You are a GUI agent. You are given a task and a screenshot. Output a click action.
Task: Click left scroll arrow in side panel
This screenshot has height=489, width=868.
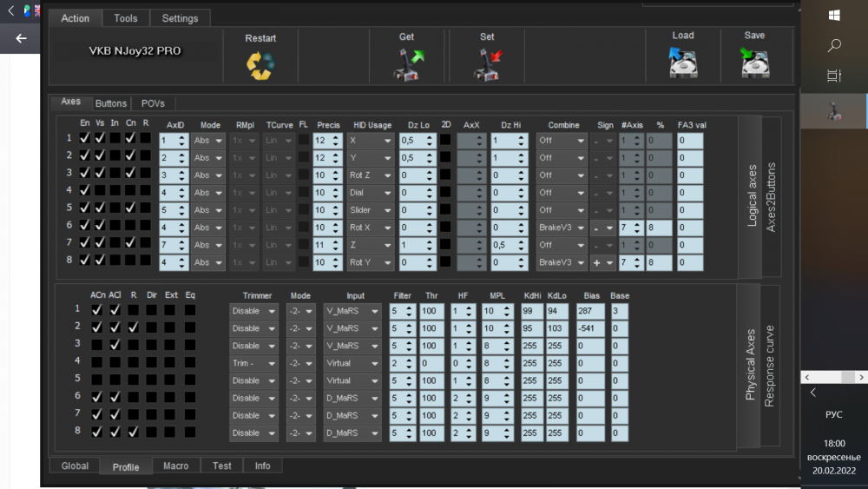click(x=807, y=377)
